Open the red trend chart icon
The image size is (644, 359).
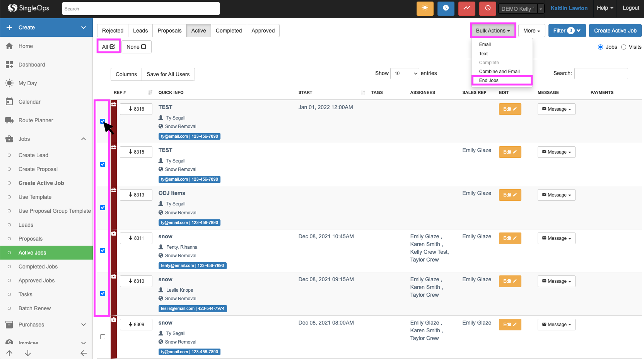pyautogui.click(x=466, y=9)
